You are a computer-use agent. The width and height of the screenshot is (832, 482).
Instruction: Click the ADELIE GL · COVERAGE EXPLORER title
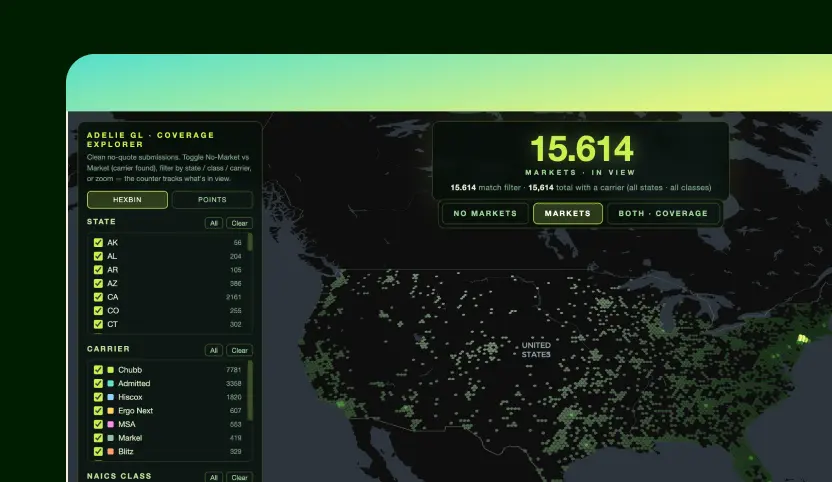[151, 140]
